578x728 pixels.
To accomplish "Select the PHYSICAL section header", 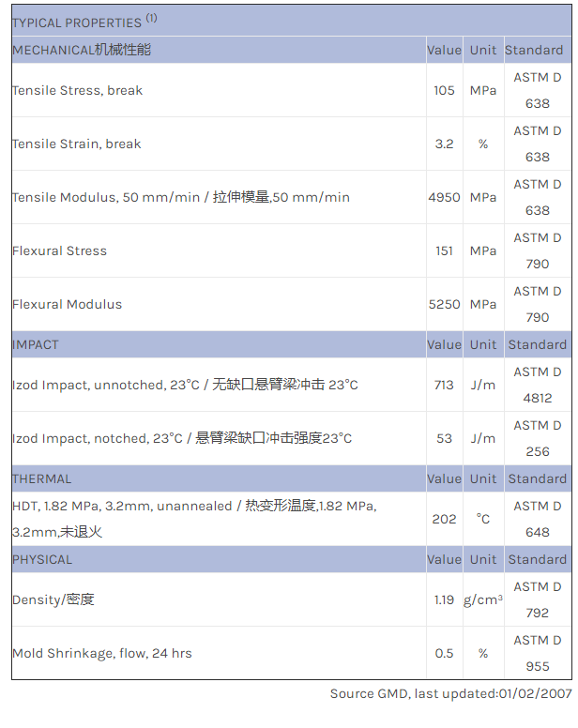I will click(x=42, y=559).
